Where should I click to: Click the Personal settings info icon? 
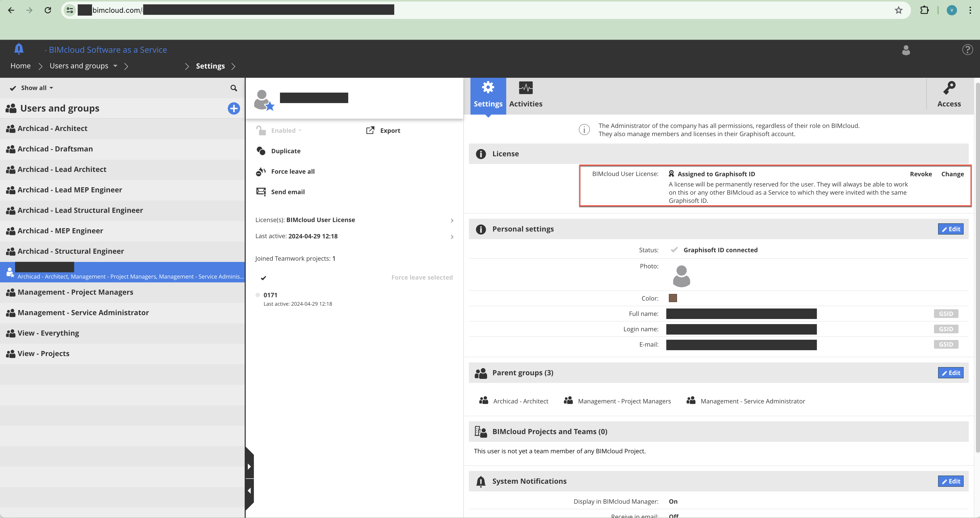coord(481,229)
